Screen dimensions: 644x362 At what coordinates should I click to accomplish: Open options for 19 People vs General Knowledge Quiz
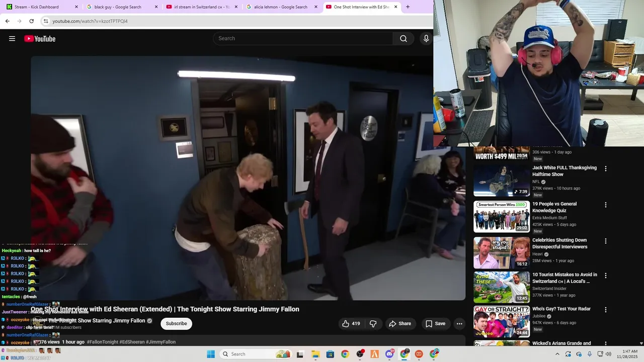pos(606,205)
